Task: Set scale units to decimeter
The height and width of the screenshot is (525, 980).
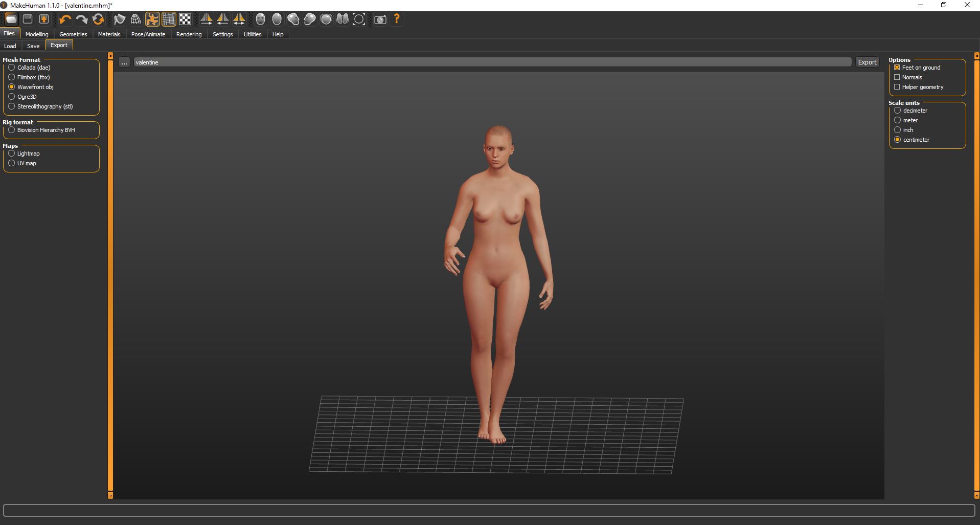Action: tap(910, 111)
